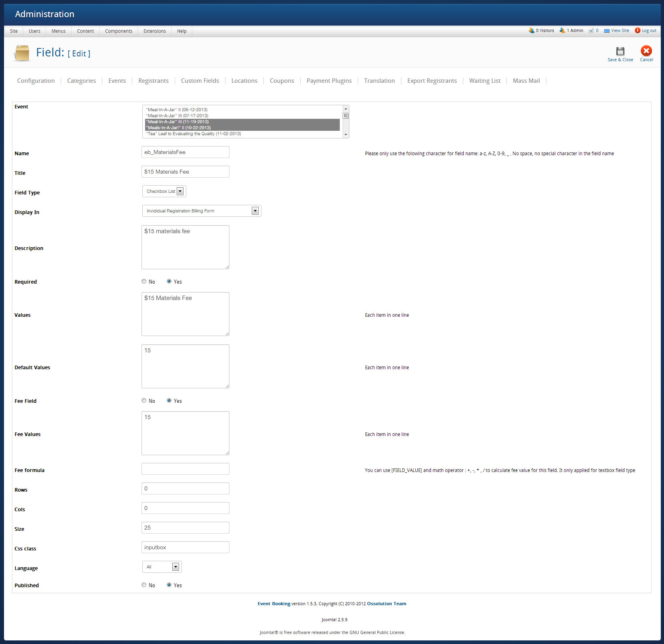This screenshot has height=644, width=664.
Task: Click the 1 Admin status icon
Action: point(562,30)
